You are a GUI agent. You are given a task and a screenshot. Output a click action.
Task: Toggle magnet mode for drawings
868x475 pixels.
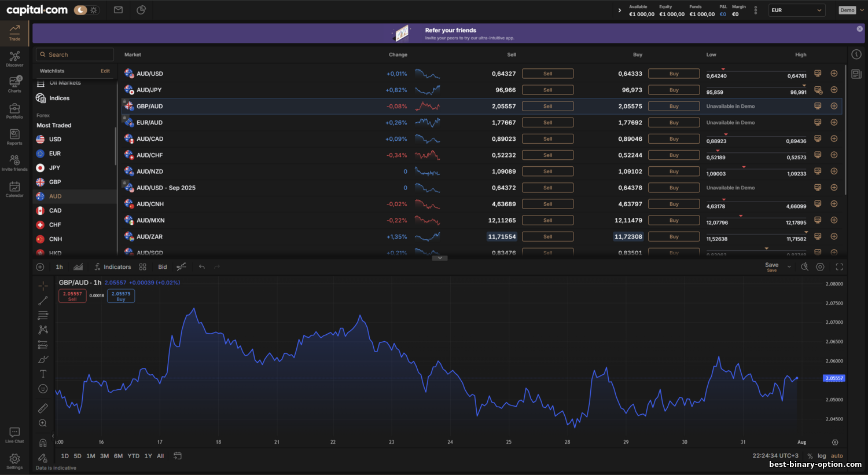[43, 443]
